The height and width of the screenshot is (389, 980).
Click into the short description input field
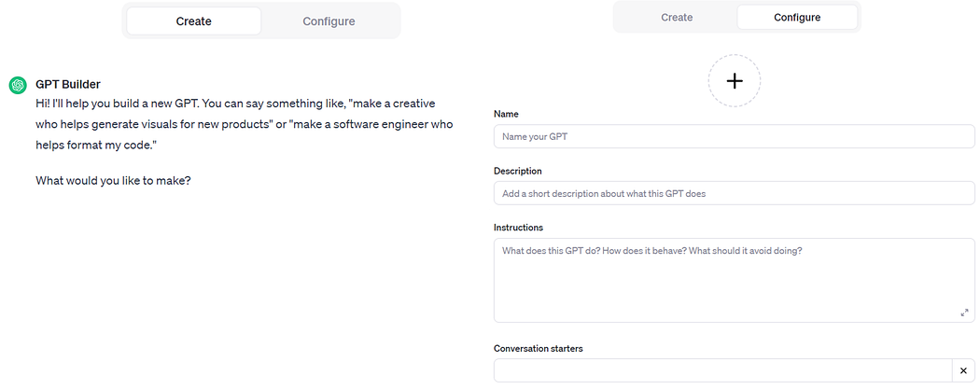[x=734, y=194]
